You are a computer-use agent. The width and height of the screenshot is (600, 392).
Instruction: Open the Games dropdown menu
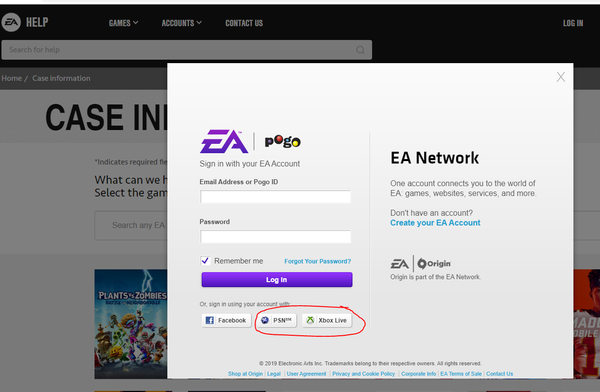pos(123,23)
